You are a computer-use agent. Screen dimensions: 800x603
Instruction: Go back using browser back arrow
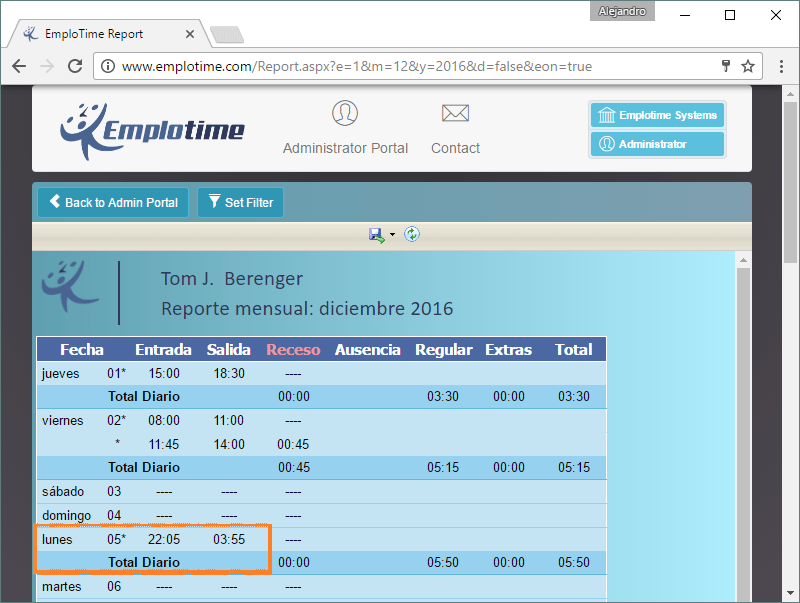point(19,67)
